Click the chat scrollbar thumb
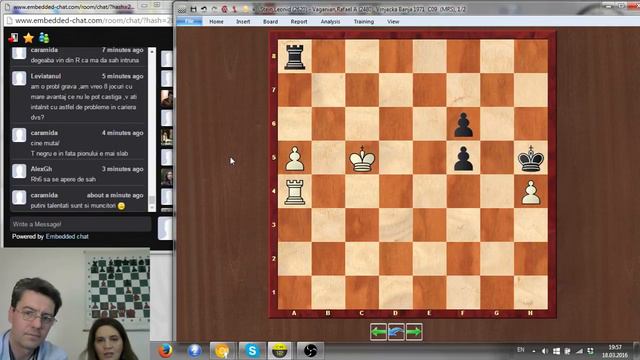The image size is (640, 360). click(x=152, y=200)
